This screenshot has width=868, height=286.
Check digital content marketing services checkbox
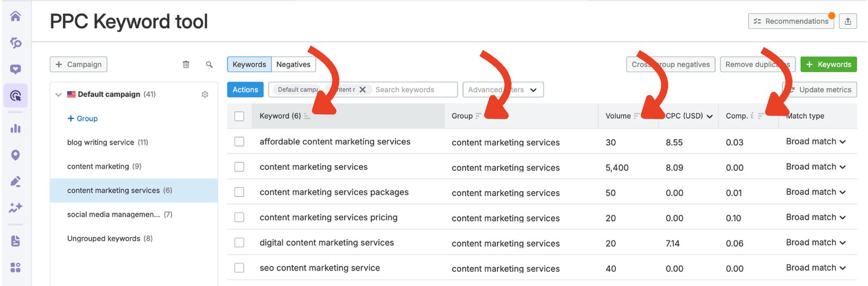point(239,243)
